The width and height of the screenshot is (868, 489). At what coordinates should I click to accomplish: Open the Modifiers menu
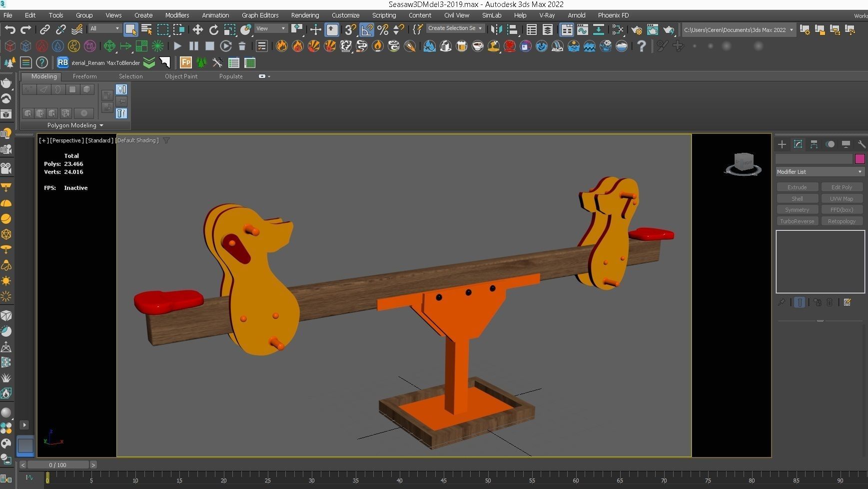click(177, 15)
